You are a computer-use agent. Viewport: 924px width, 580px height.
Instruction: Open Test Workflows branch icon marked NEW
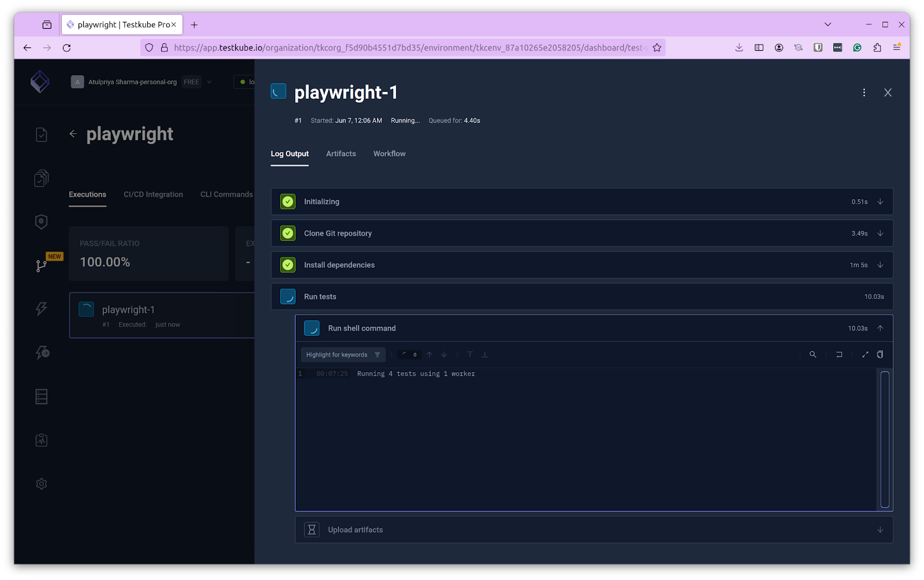tap(42, 265)
